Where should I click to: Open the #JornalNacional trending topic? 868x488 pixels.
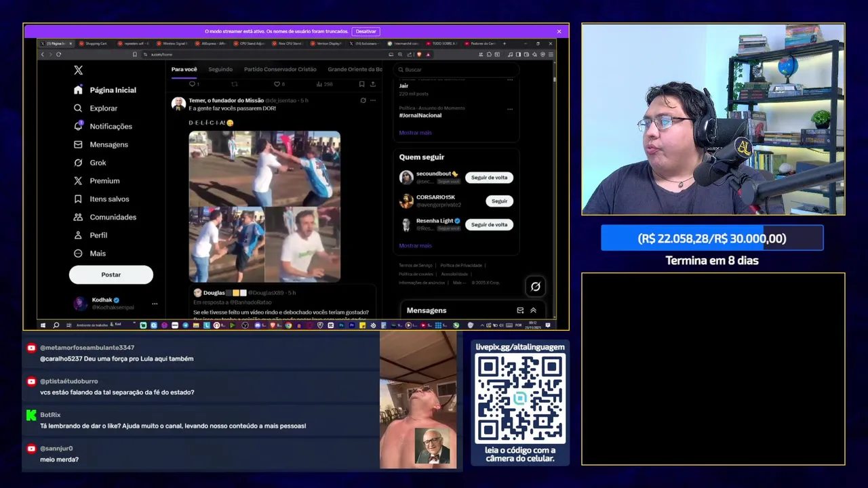420,115
